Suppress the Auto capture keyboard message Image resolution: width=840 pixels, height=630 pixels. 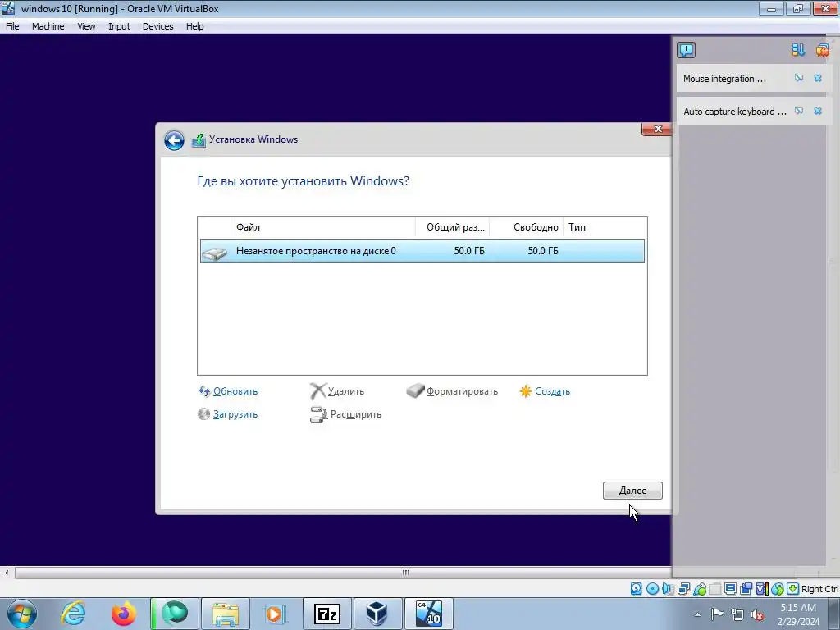pyautogui.click(x=799, y=111)
